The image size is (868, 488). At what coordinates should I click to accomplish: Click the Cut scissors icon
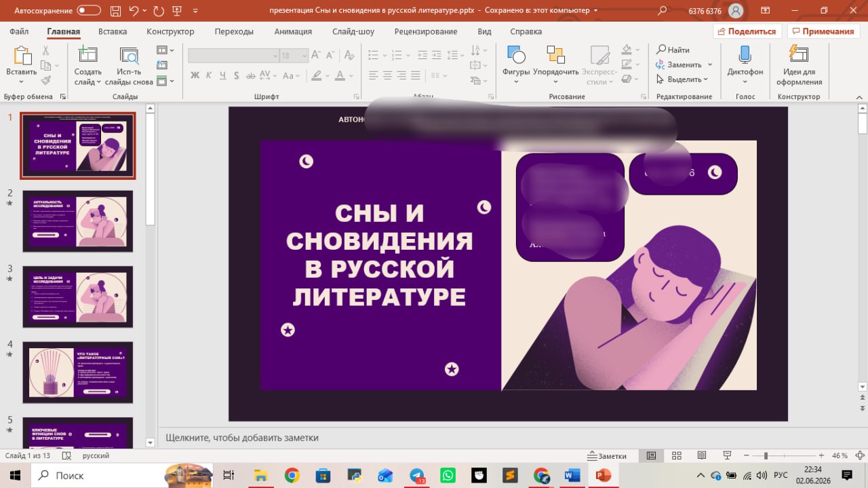[x=45, y=50]
